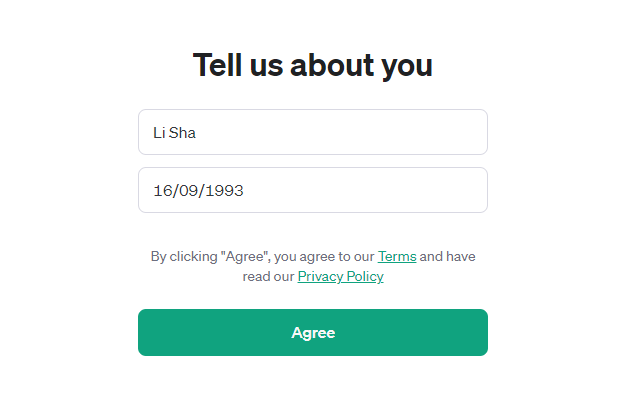Image resolution: width=627 pixels, height=406 pixels.
Task: Click the page title "Tell us about you"
Action: [313, 65]
